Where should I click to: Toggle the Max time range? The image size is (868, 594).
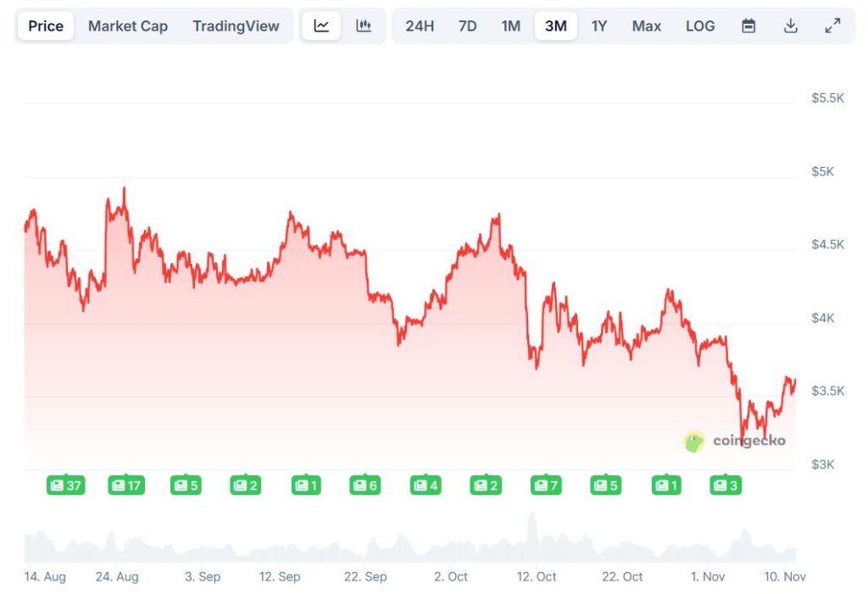click(646, 25)
